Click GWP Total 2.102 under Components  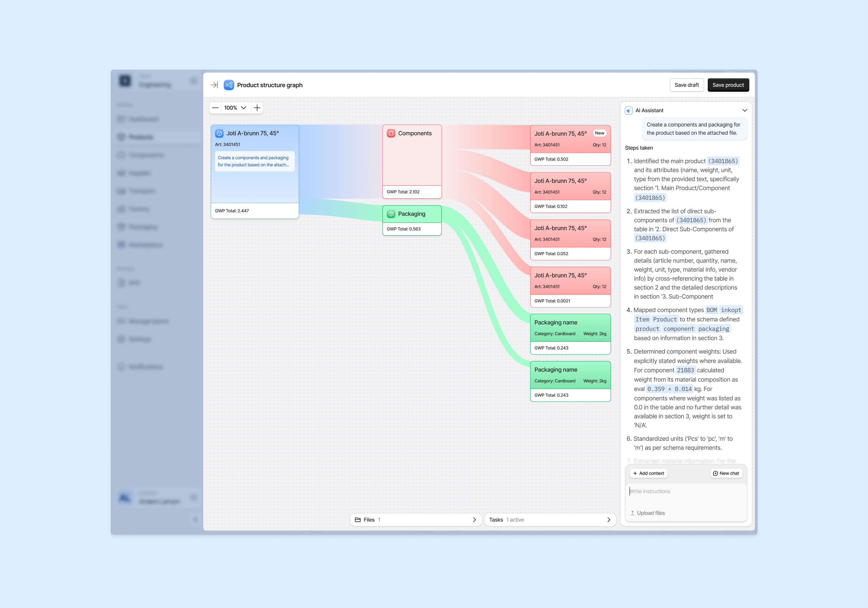click(403, 192)
